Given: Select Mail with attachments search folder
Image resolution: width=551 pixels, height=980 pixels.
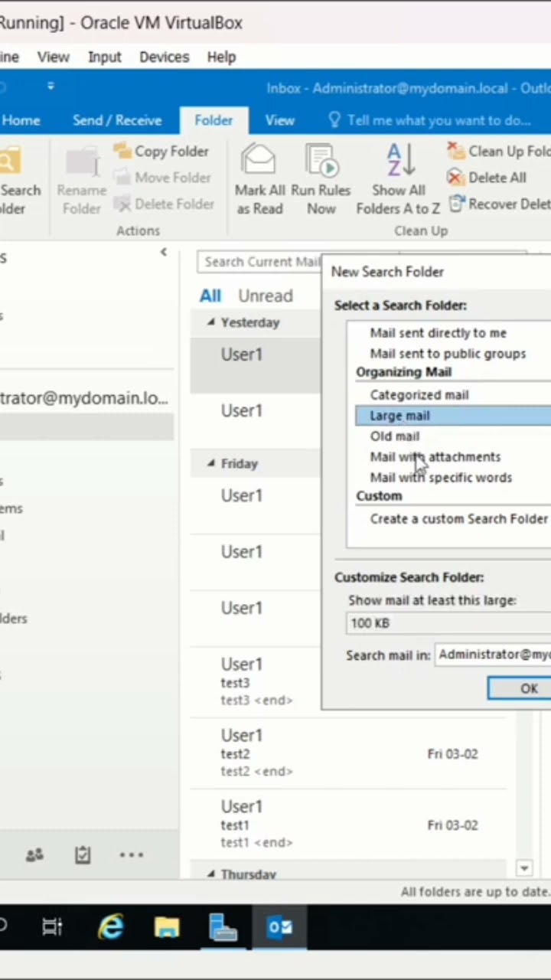Looking at the screenshot, I should (435, 457).
